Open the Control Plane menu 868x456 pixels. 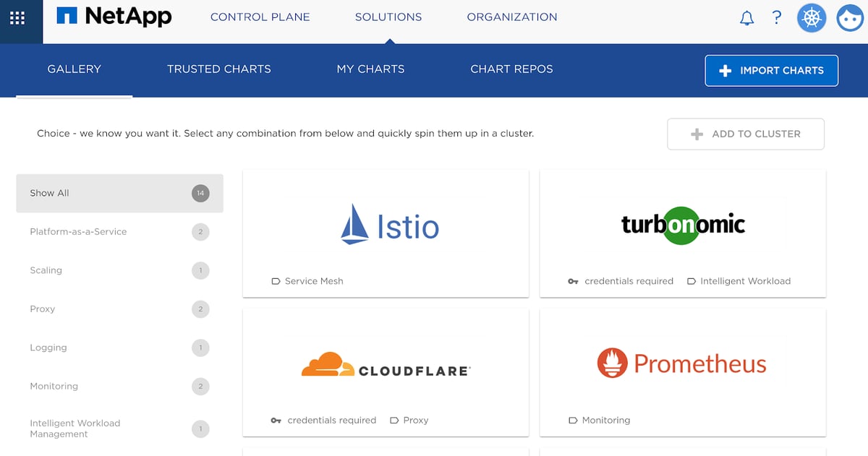(260, 17)
